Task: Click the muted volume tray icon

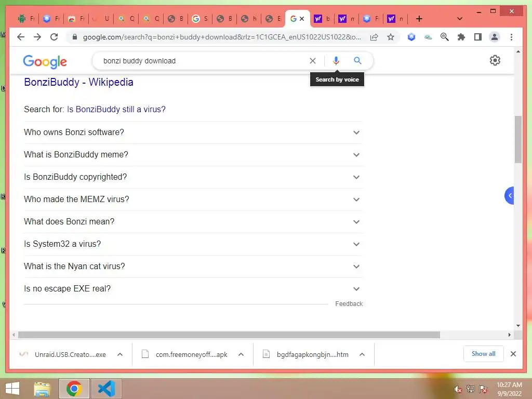Action: pyautogui.click(x=458, y=389)
